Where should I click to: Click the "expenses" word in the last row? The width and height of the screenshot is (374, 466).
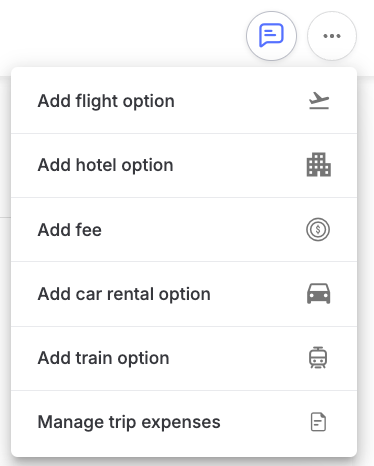181,423
